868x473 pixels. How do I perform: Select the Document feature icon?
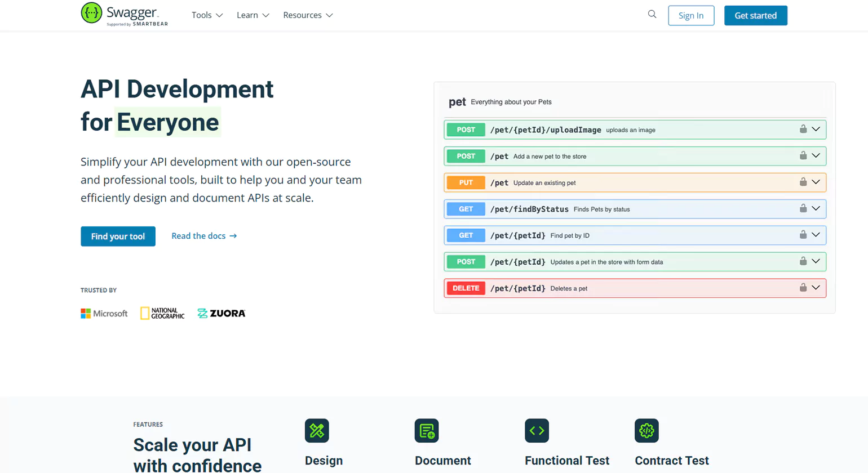428,430
